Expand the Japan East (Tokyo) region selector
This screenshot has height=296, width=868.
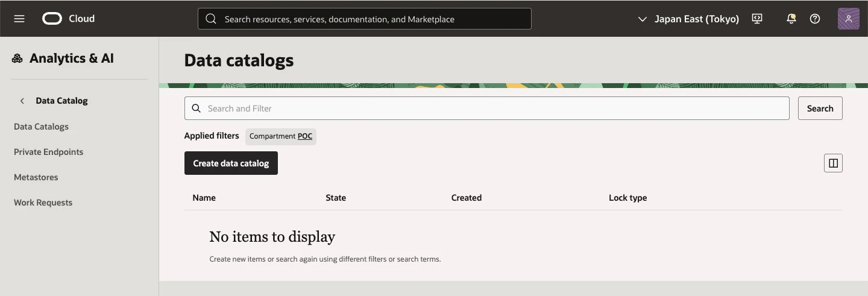pos(688,19)
